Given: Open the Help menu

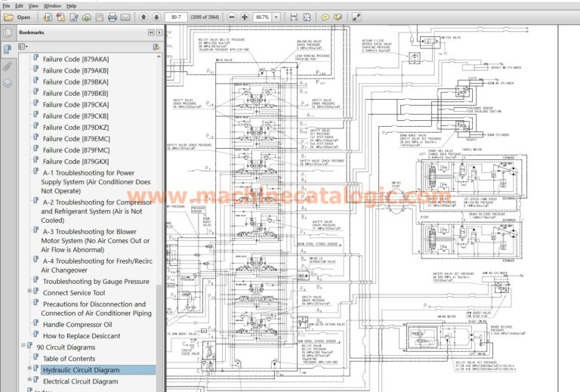Looking at the screenshot, I should coord(72,6).
